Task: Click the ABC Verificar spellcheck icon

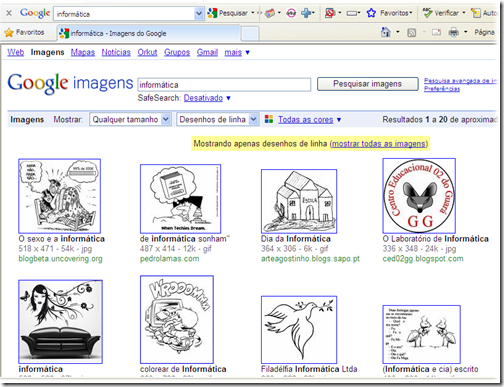Action: point(427,13)
